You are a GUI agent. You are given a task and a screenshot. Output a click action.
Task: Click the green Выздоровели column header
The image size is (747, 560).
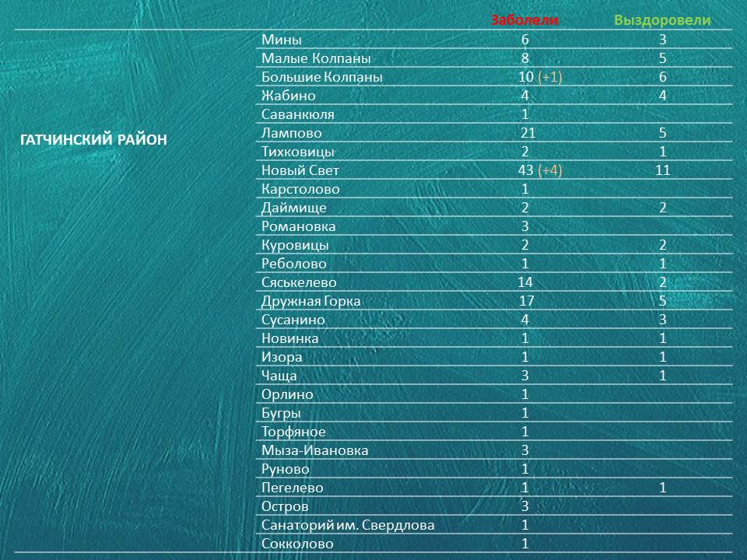tap(662, 20)
